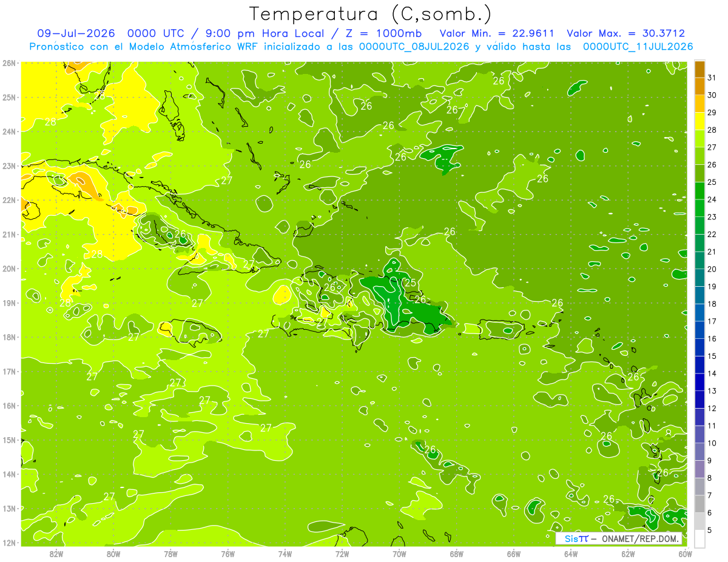
Task: Click the 70W longitude axis label
Action: pyautogui.click(x=399, y=554)
